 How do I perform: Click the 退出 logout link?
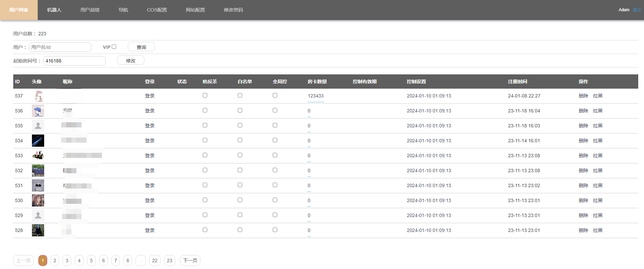pos(637,10)
